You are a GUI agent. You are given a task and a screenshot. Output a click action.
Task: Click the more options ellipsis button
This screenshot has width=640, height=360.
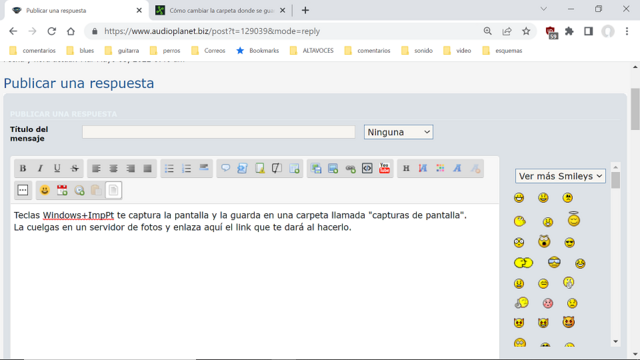23,190
